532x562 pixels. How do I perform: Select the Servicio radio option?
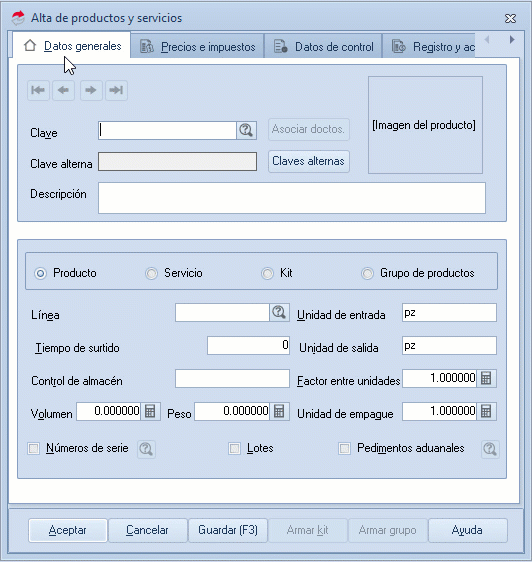[x=151, y=273]
